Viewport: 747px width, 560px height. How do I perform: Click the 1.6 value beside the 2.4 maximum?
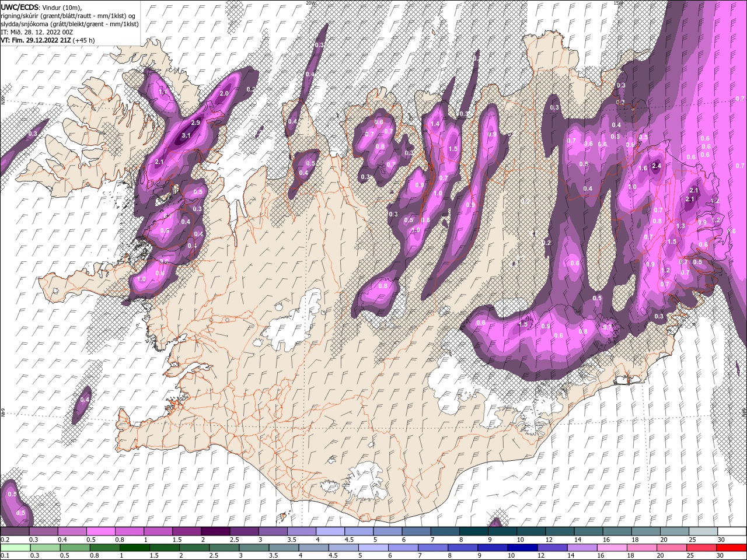643,168
